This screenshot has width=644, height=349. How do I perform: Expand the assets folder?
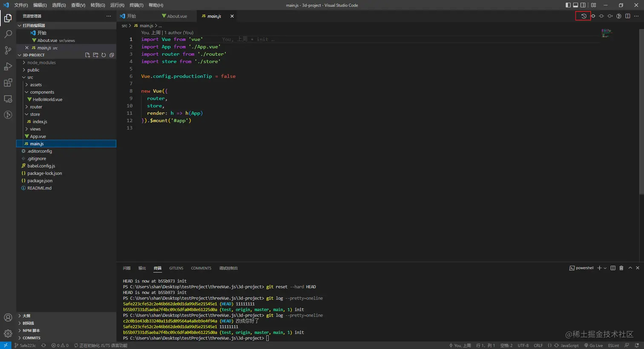66,85
